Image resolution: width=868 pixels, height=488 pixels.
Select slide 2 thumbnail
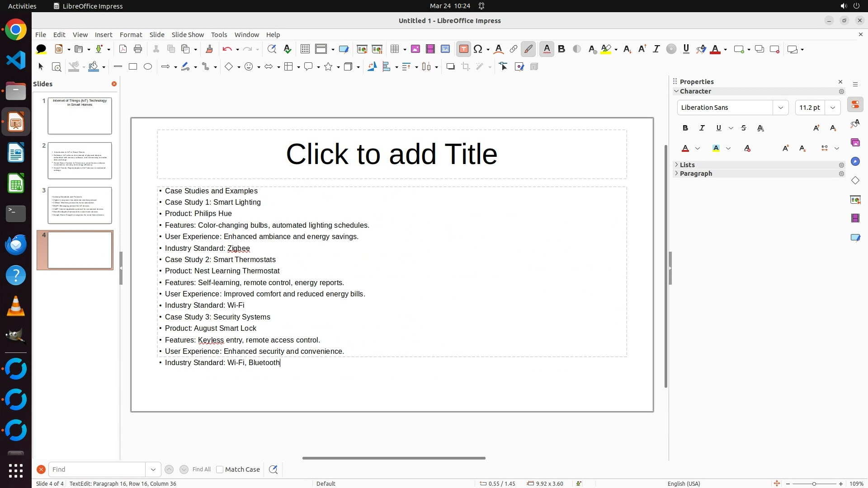[80, 160]
